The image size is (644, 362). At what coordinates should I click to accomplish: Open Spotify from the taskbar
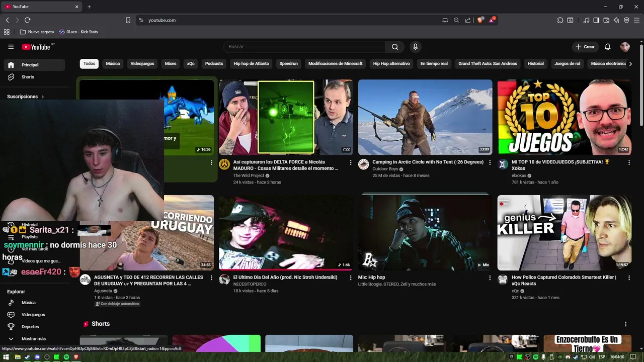(66, 357)
